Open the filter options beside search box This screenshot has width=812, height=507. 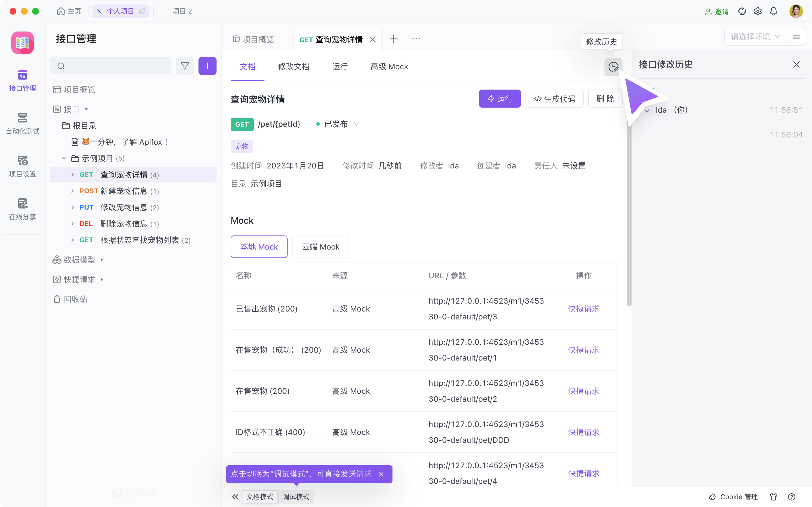click(x=185, y=66)
